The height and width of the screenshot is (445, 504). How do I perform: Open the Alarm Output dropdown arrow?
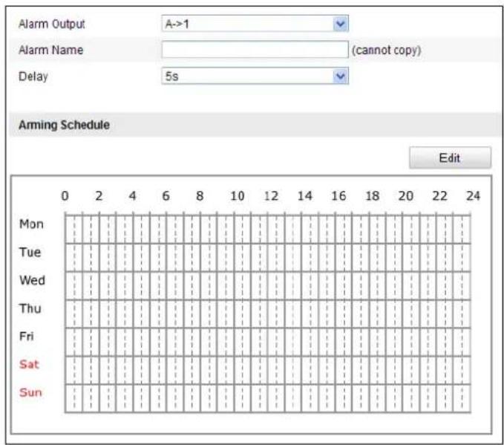click(x=341, y=24)
